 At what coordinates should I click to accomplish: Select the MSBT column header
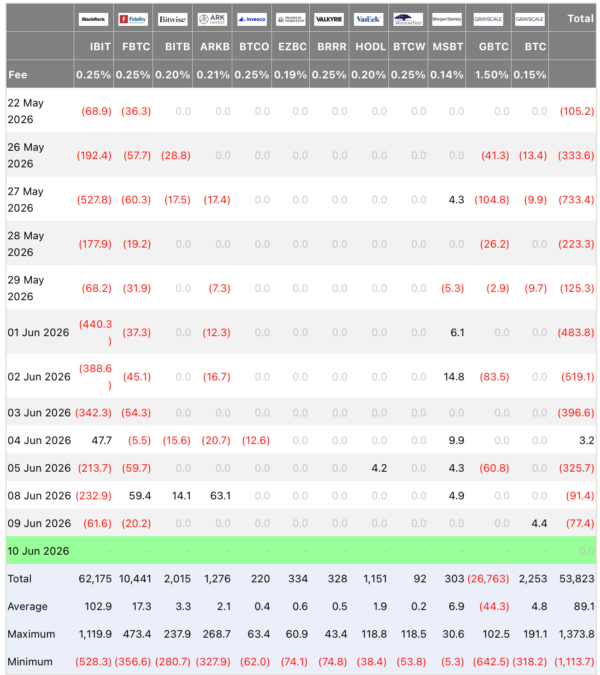click(448, 46)
